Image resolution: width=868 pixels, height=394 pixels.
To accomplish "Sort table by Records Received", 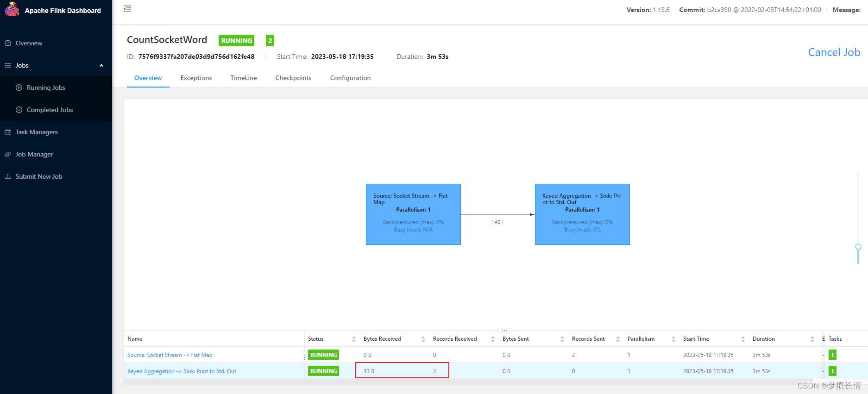I will [x=493, y=339].
